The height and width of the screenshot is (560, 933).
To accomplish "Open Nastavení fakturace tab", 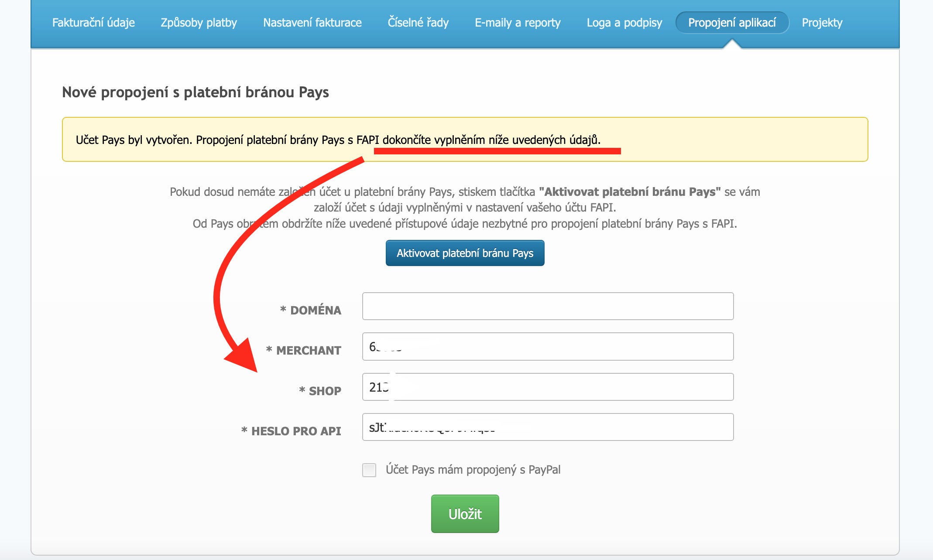I will pyautogui.click(x=312, y=23).
